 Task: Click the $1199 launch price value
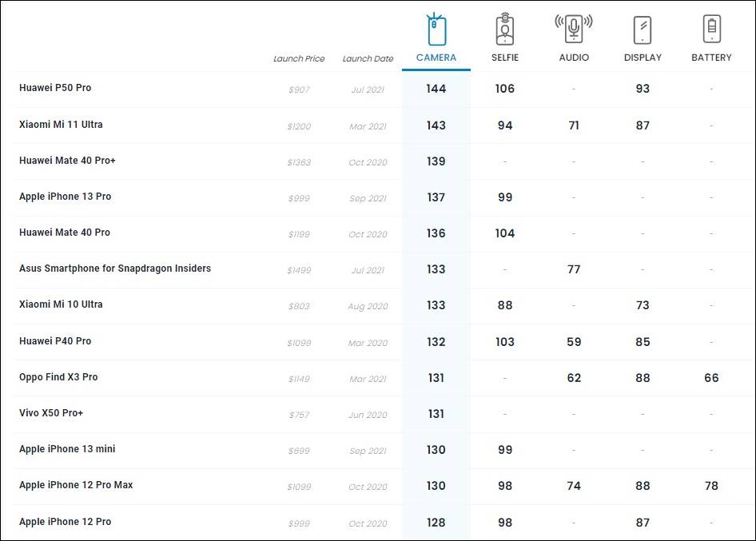(299, 234)
